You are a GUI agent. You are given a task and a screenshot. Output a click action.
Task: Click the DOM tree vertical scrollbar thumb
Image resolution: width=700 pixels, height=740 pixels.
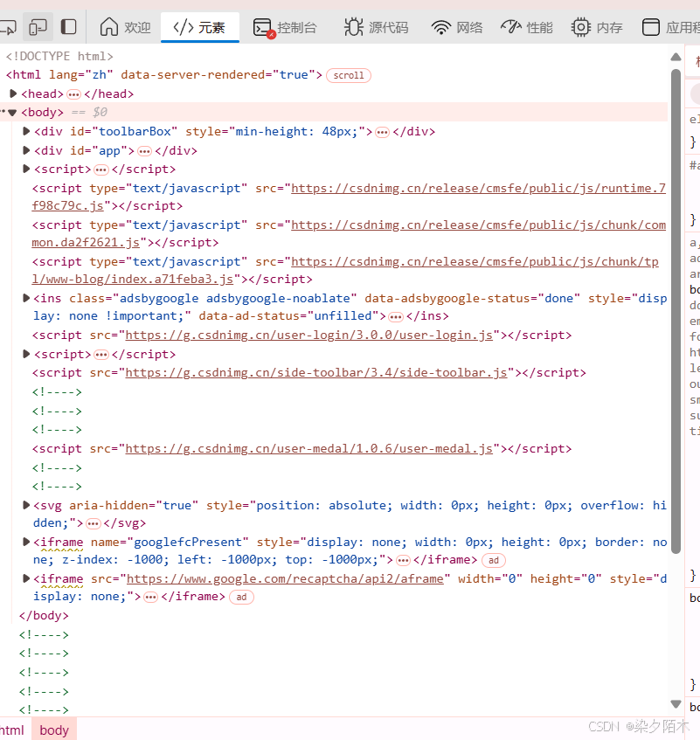click(676, 312)
